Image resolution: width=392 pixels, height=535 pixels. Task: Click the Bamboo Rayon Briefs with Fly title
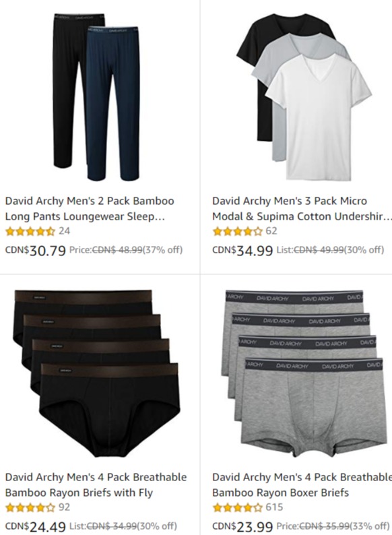coord(96,484)
